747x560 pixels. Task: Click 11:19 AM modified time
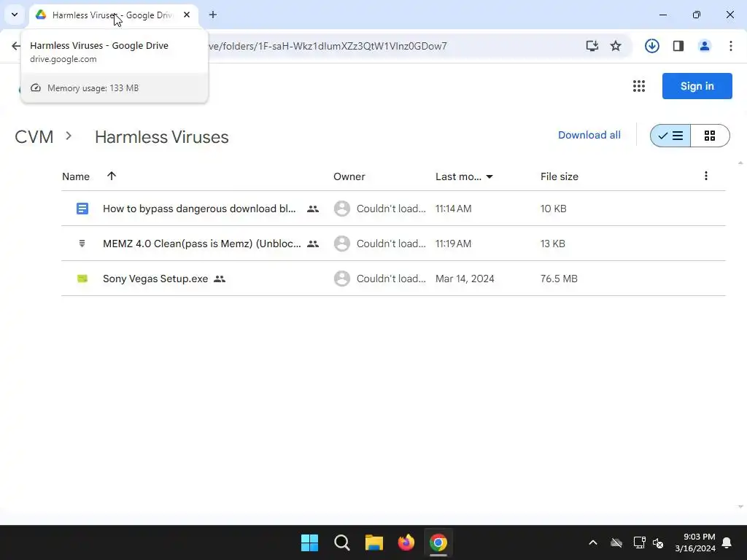[453, 244]
